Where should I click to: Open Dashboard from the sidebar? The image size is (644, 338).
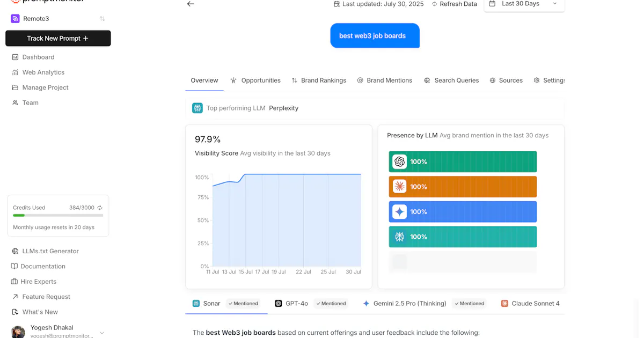coord(38,57)
